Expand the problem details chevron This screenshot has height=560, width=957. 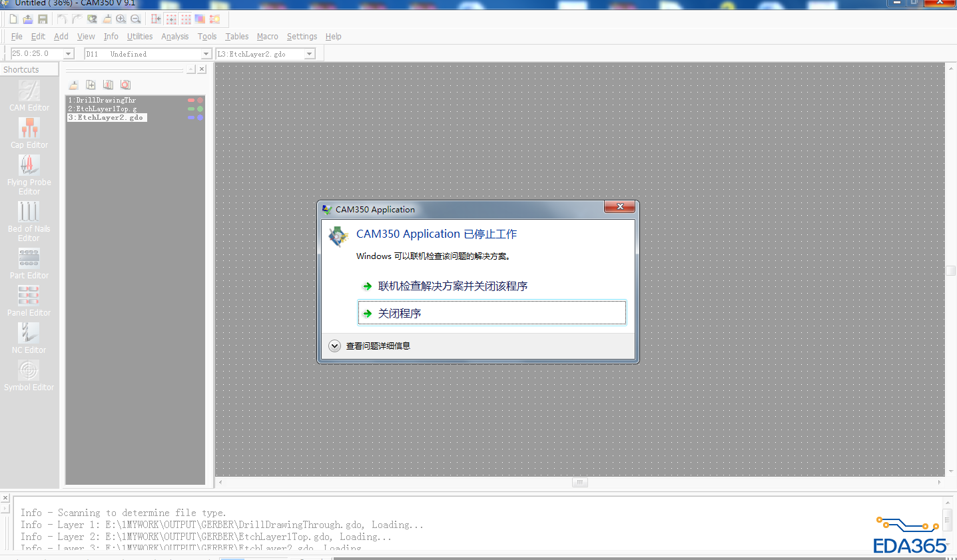pyautogui.click(x=334, y=346)
